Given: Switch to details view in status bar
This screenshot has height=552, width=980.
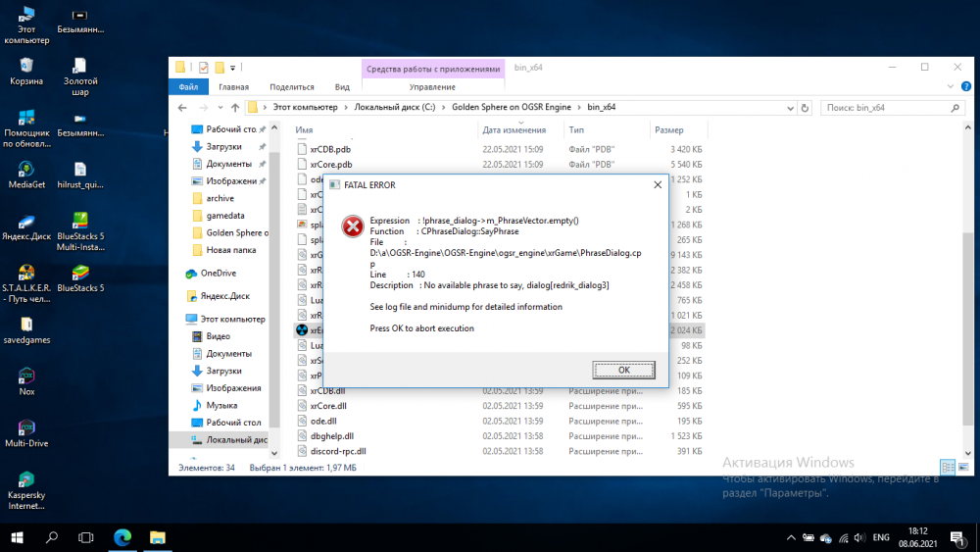Looking at the screenshot, I should 945,468.
